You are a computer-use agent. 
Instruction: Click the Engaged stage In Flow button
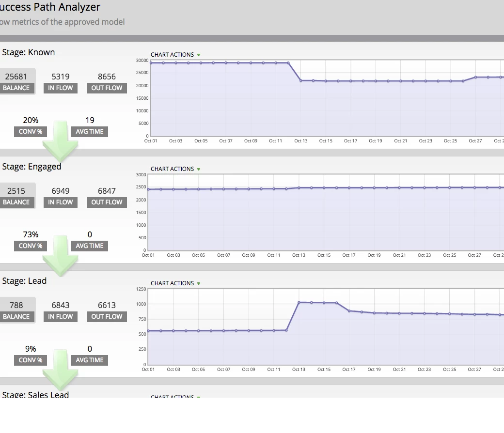tap(61, 202)
